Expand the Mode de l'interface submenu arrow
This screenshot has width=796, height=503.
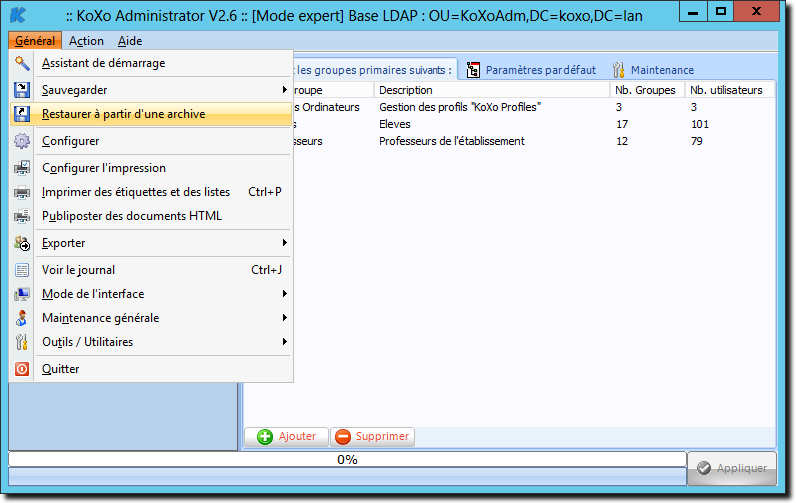(285, 293)
